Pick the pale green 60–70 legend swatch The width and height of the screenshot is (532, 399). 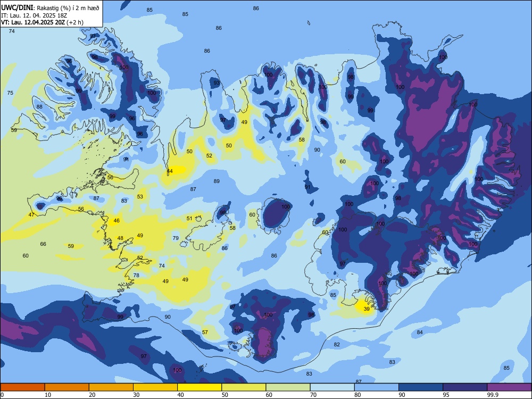click(288, 387)
